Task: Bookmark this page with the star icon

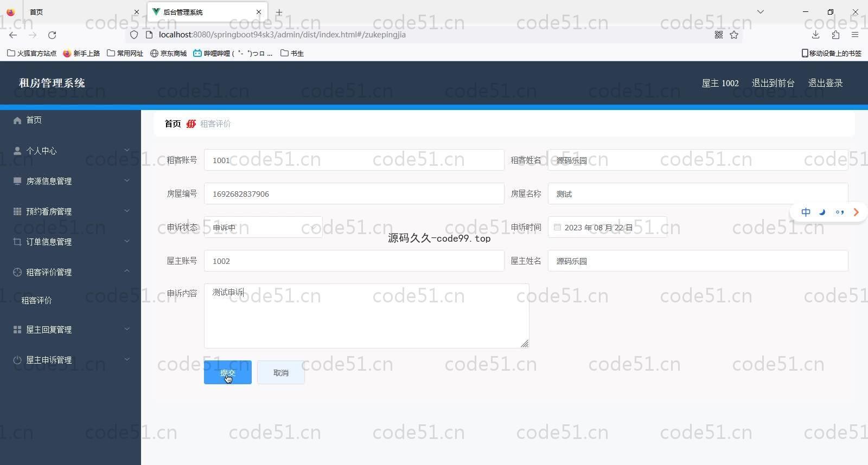Action: click(734, 35)
